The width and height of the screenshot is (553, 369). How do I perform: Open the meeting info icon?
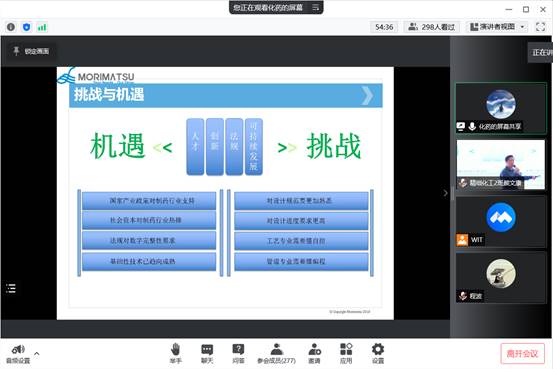11,27
